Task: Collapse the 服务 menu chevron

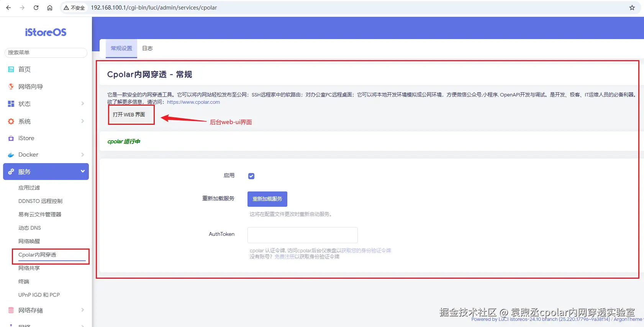Action: [x=83, y=171]
